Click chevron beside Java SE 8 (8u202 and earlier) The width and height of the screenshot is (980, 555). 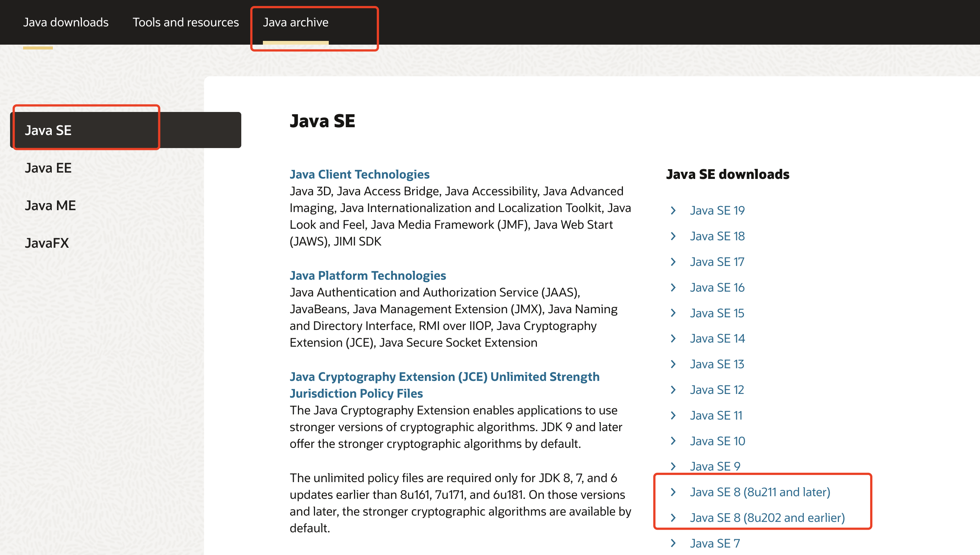(673, 518)
